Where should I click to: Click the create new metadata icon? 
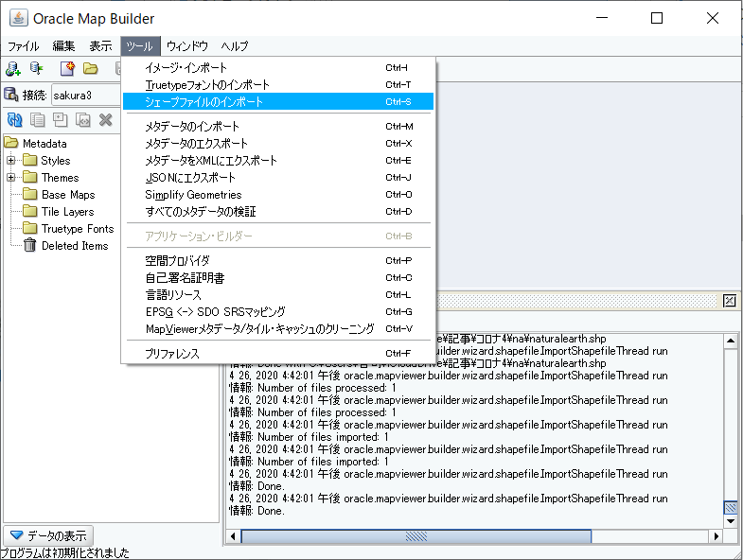(67, 69)
